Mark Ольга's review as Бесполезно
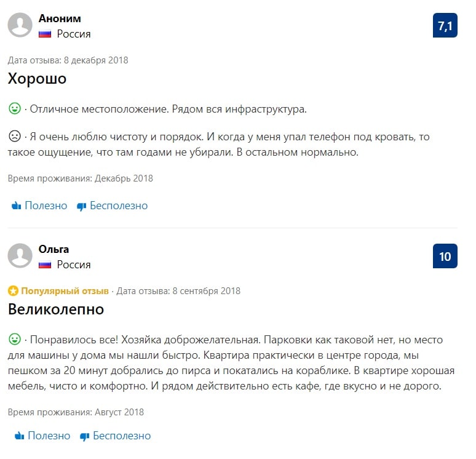Image resolution: width=476 pixels, height=459 pixels. click(x=122, y=436)
